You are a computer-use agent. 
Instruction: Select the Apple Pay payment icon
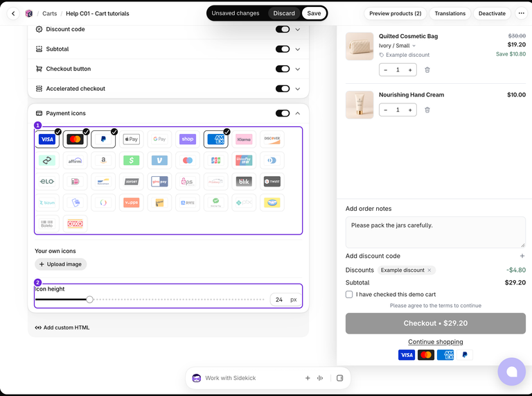click(x=132, y=139)
